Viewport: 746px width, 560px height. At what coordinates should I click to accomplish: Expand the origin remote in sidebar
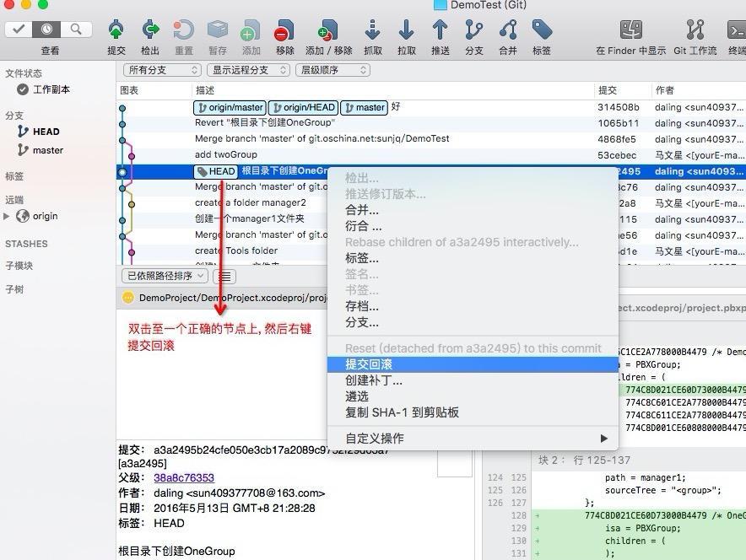pos(7,216)
